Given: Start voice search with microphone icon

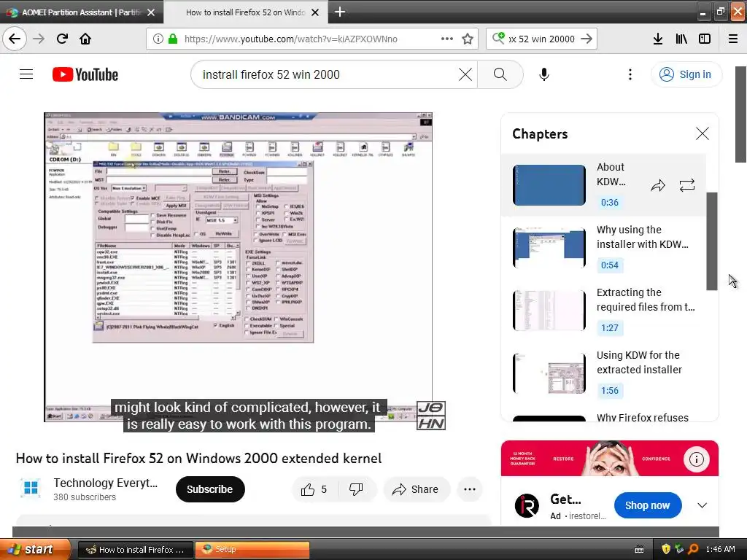Looking at the screenshot, I should 544,74.
